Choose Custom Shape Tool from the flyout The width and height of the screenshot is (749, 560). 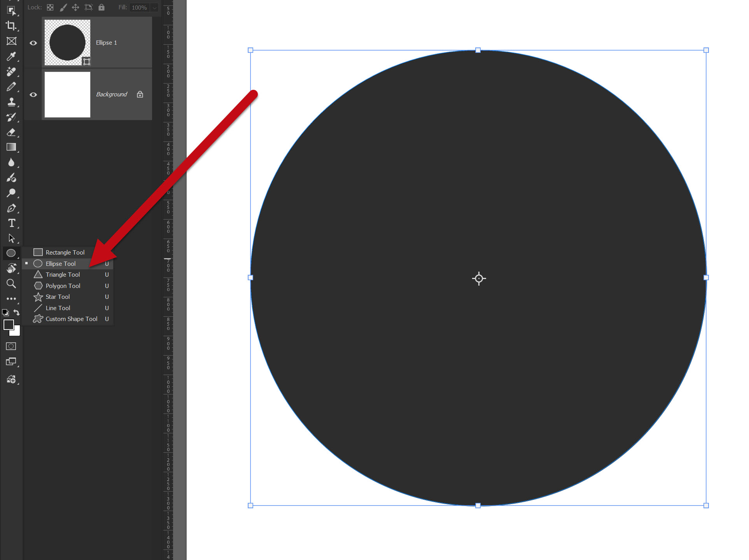point(71,319)
